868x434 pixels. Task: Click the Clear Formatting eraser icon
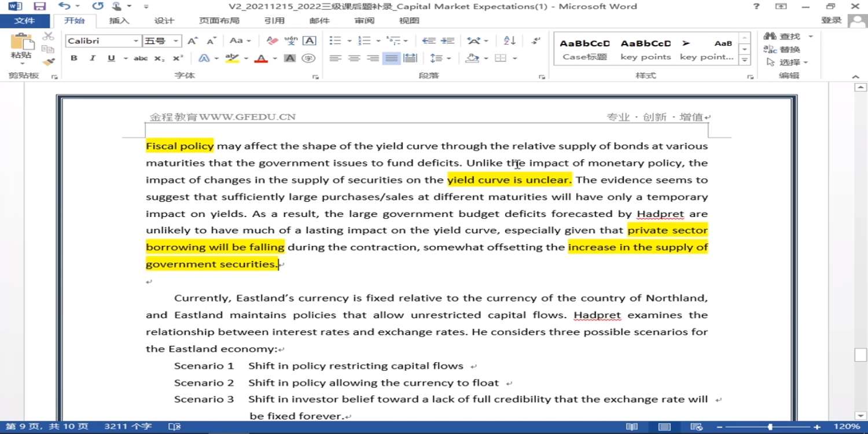click(272, 41)
